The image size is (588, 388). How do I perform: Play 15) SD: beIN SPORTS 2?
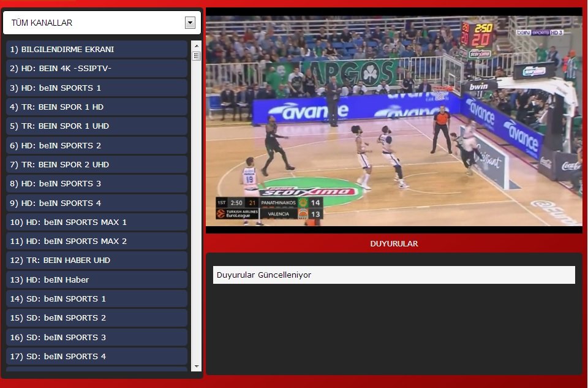tap(97, 318)
